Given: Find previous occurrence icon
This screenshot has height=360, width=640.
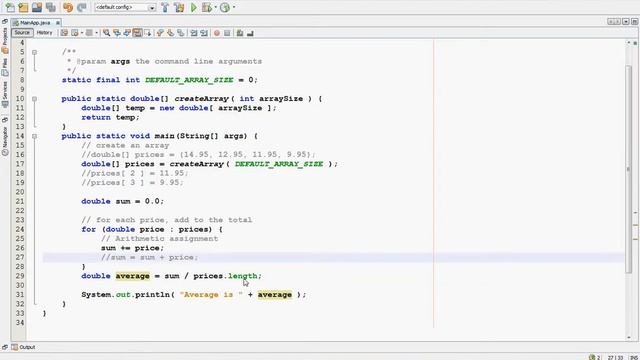Looking at the screenshot, I should [117, 33].
